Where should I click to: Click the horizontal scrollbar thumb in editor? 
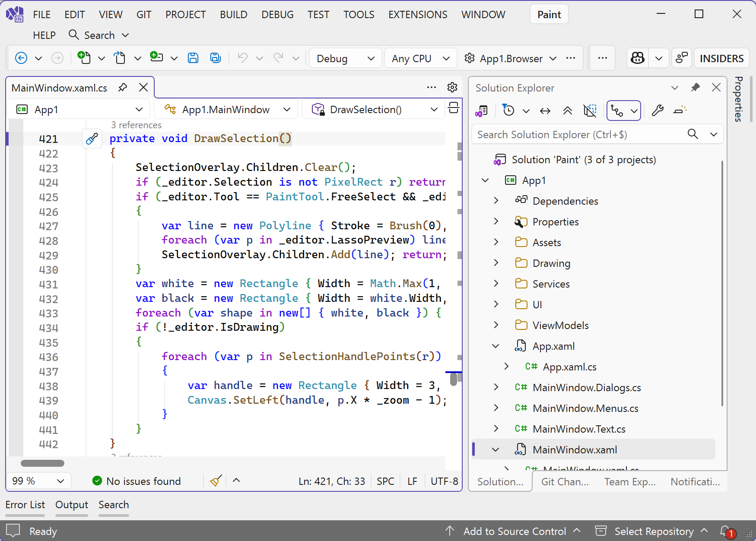pyautogui.click(x=42, y=463)
